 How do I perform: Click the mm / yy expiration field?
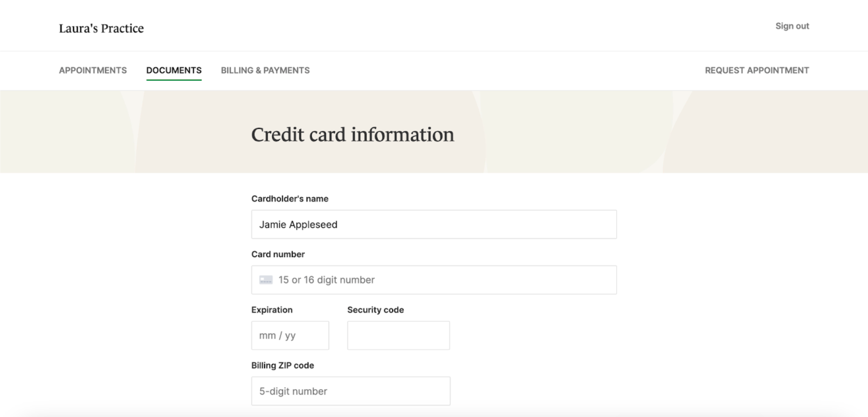coord(290,335)
